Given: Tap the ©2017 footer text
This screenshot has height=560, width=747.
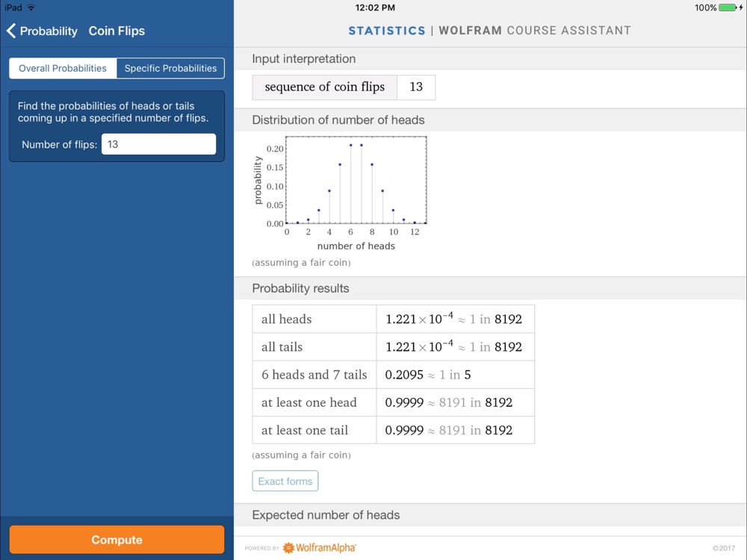Looking at the screenshot, I should tap(724, 548).
